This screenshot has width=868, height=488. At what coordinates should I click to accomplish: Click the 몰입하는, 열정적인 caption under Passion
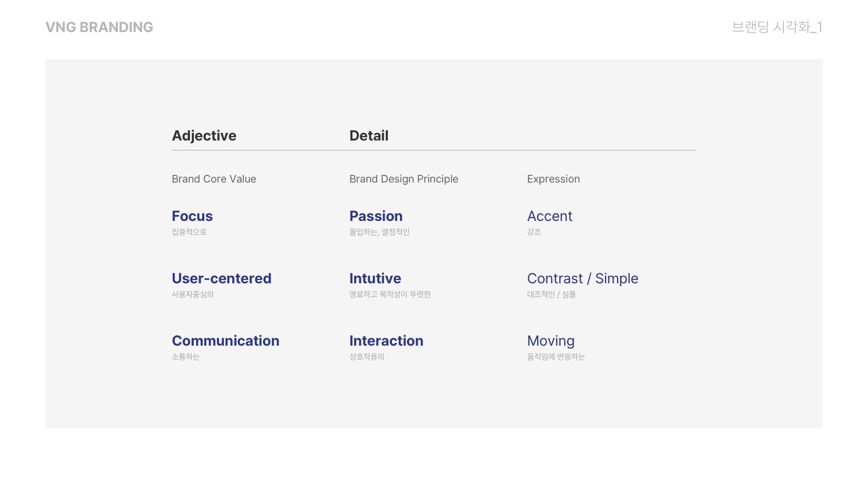[x=379, y=232]
